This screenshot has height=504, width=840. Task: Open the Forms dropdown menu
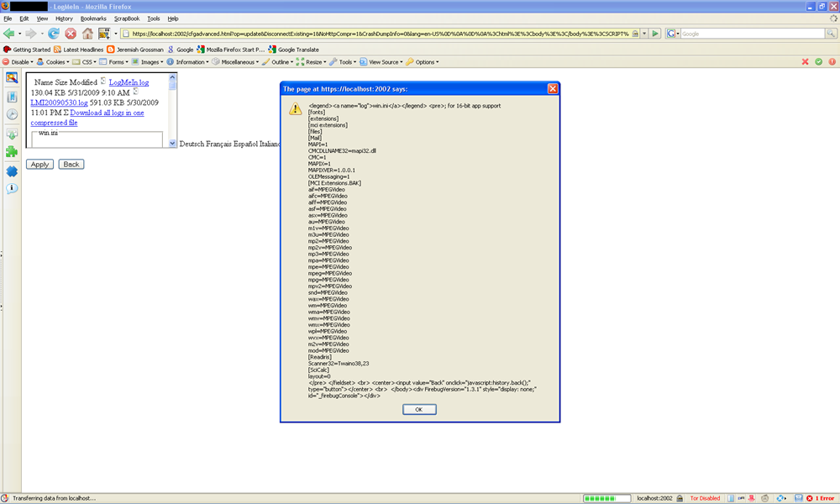113,62
